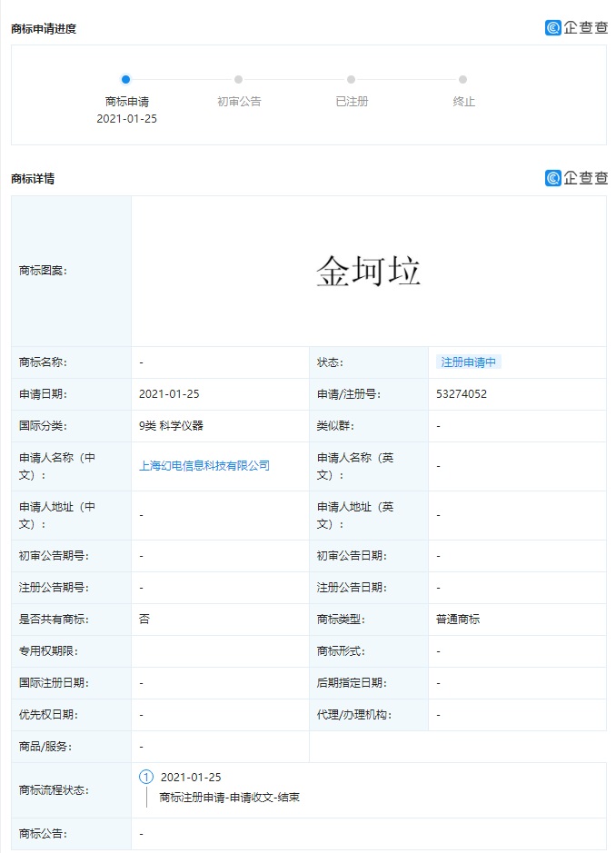Click the 专用权期限 field label

(48, 650)
